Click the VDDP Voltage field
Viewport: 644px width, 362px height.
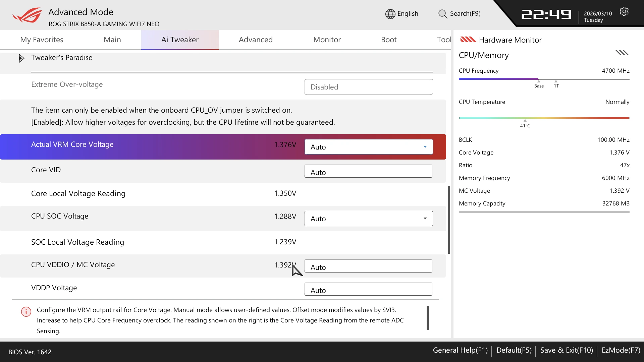368,289
